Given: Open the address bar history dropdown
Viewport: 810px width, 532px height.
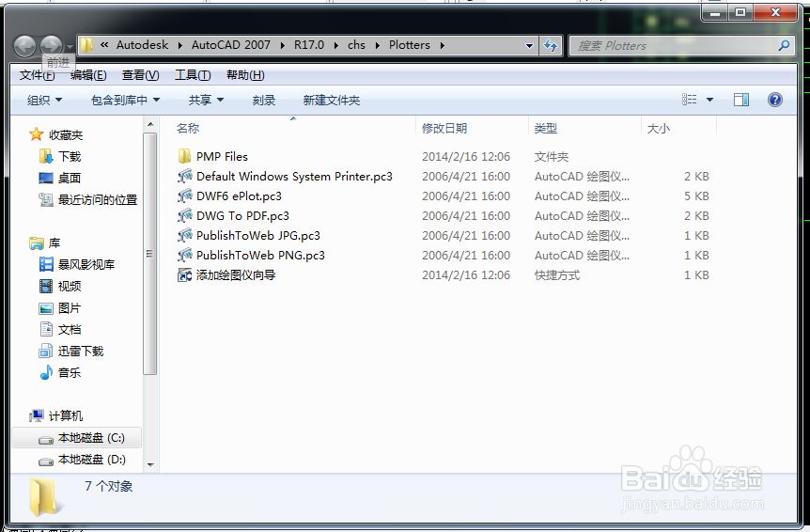Looking at the screenshot, I should [529, 45].
